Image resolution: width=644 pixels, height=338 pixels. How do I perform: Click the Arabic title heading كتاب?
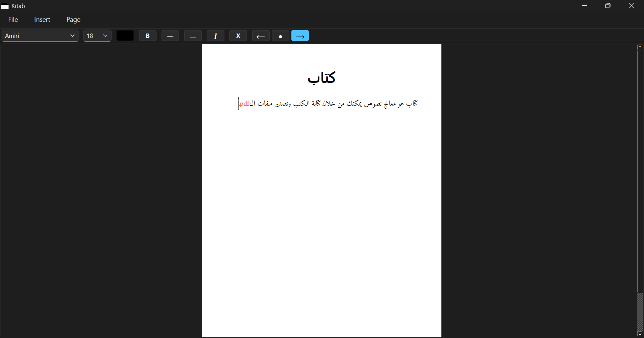click(x=322, y=78)
